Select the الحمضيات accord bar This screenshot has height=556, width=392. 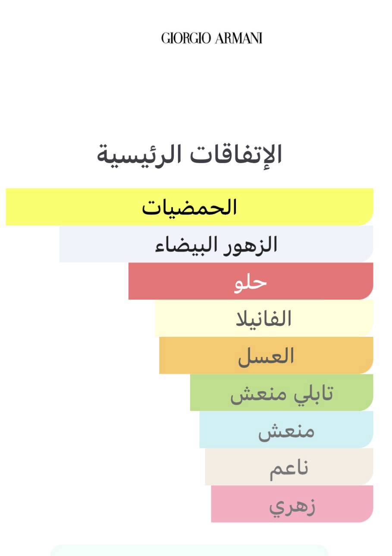tap(190, 207)
